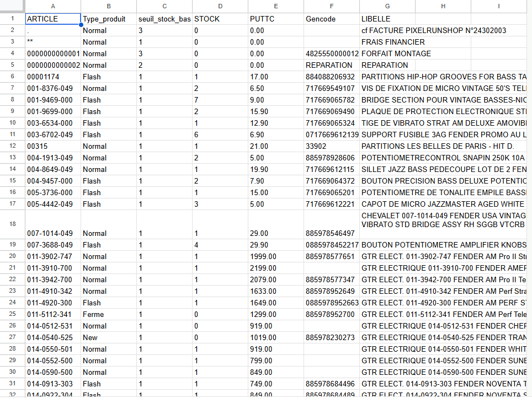Click the Type_produit header cell

[109, 19]
